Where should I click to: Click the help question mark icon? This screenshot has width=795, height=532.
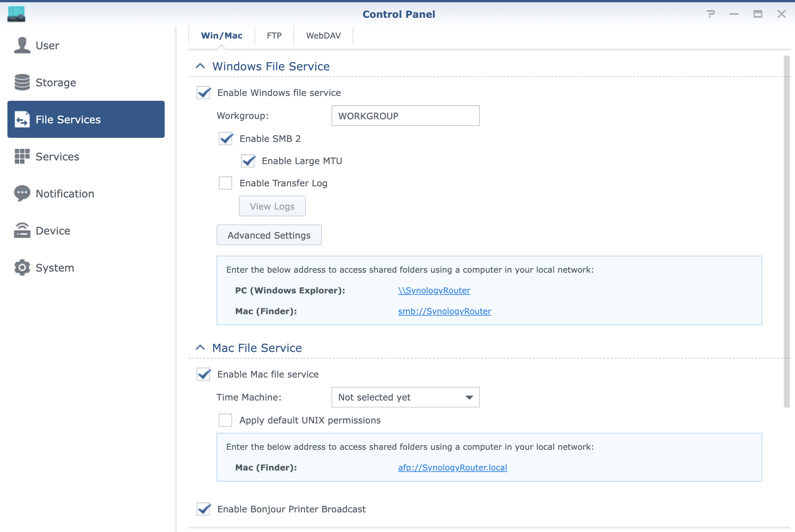tap(710, 14)
